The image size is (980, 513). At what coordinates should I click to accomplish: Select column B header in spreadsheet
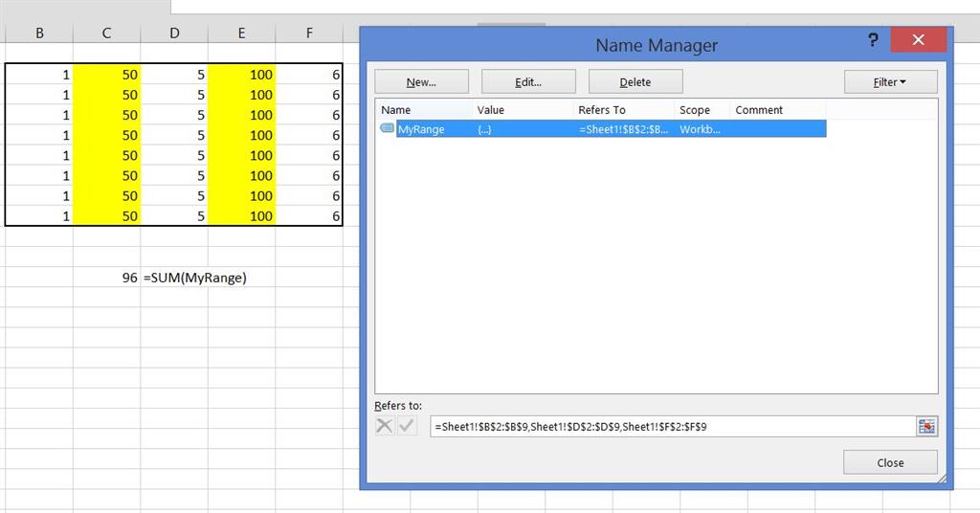tap(39, 33)
